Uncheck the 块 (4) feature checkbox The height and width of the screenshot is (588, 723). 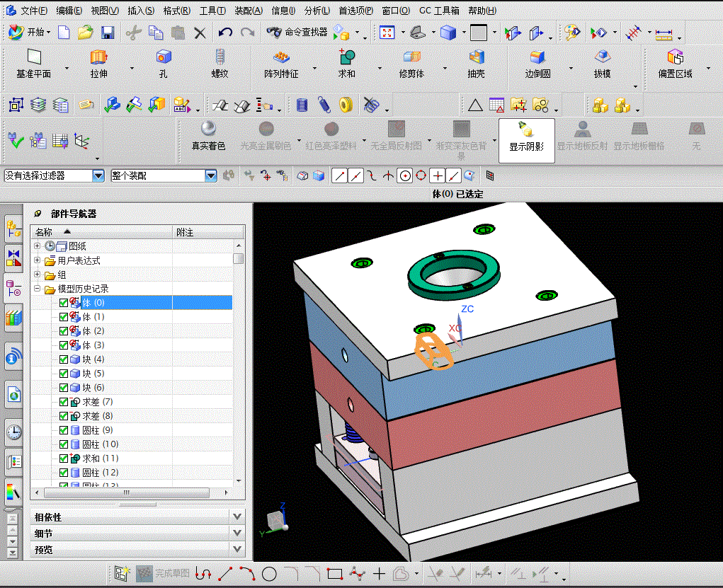click(64, 359)
